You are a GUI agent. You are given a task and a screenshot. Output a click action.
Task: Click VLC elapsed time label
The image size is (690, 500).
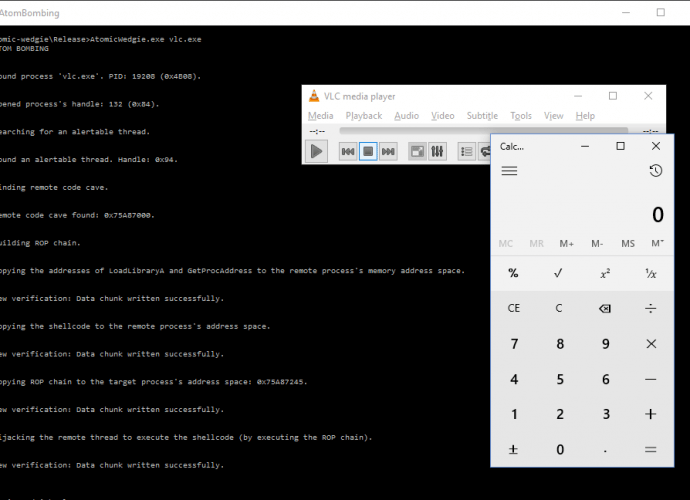pos(317,131)
